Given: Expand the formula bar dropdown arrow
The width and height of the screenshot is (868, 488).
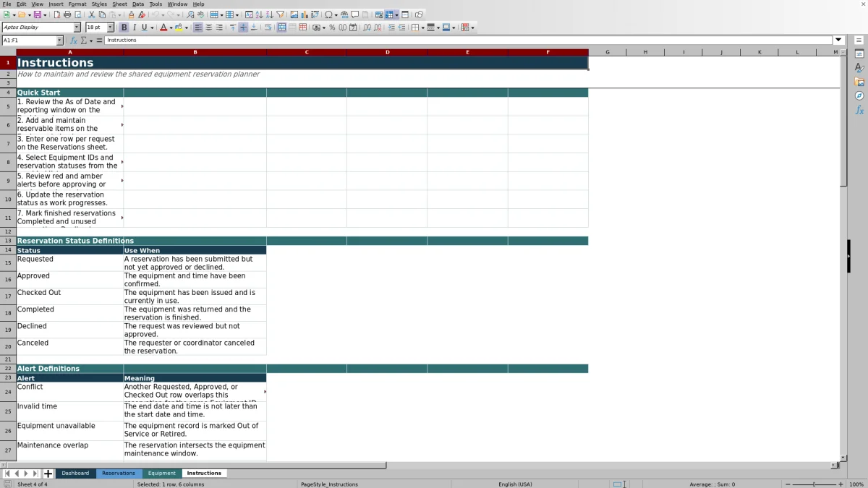Looking at the screenshot, I should (838, 40).
